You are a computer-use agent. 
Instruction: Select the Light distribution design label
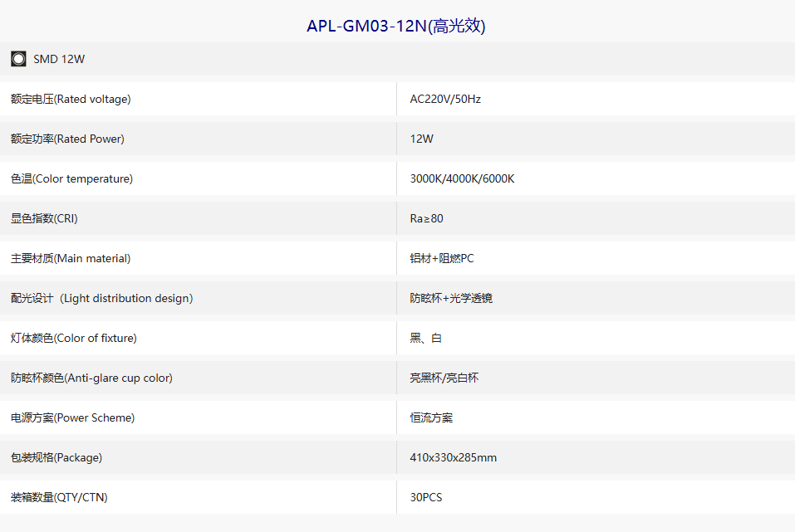click(x=102, y=299)
